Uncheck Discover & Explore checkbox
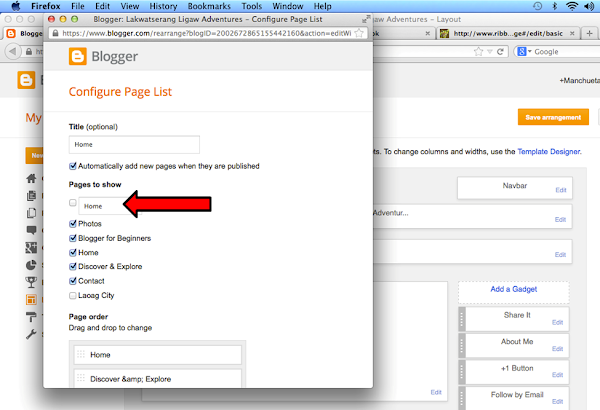The height and width of the screenshot is (410, 600). [x=73, y=266]
